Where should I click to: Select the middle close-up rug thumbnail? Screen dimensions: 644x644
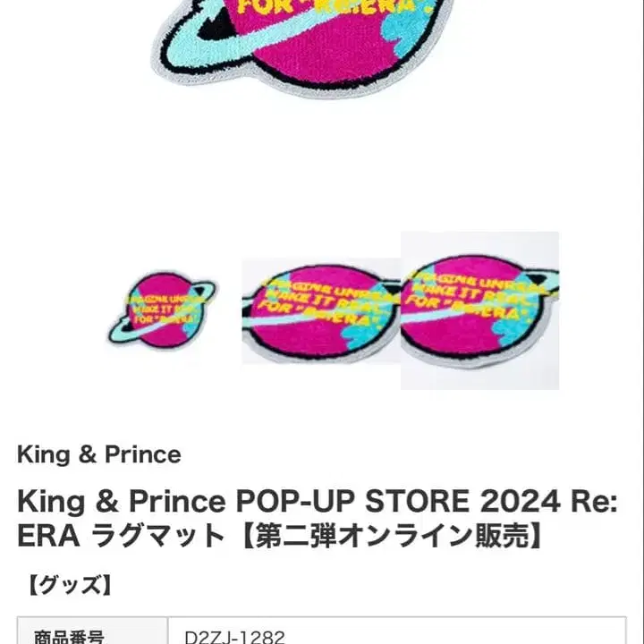point(321,311)
